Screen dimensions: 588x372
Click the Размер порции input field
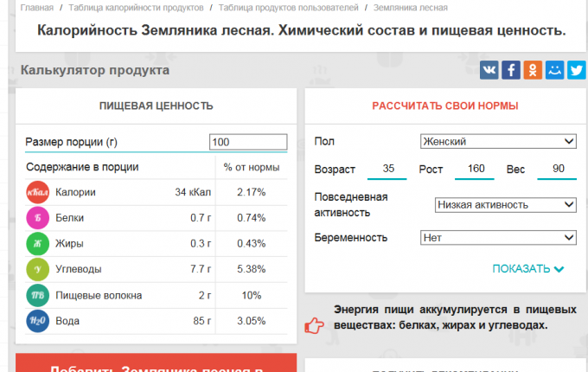tap(247, 142)
